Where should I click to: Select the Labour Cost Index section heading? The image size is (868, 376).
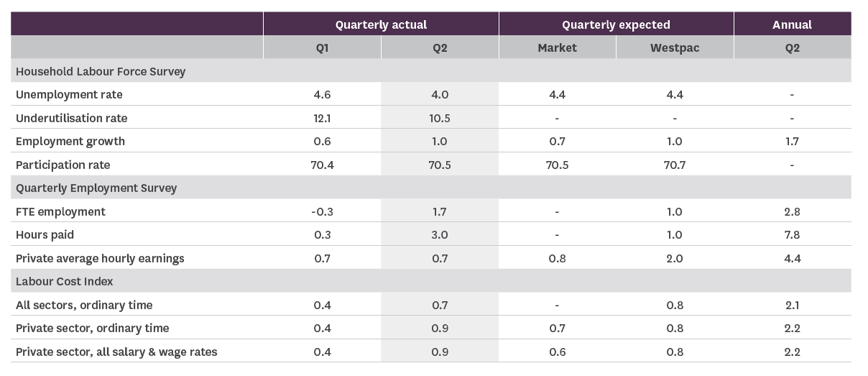65,281
